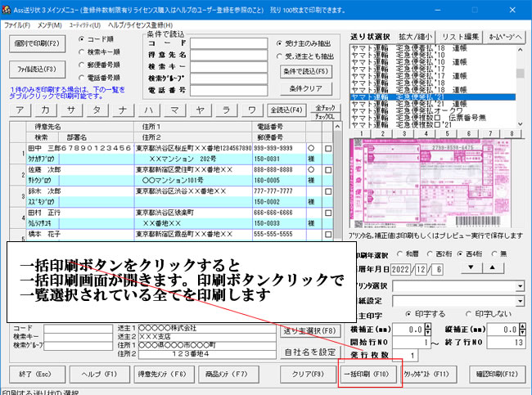
Task: Click the 得意先名 condition input field
Action: click(228, 53)
